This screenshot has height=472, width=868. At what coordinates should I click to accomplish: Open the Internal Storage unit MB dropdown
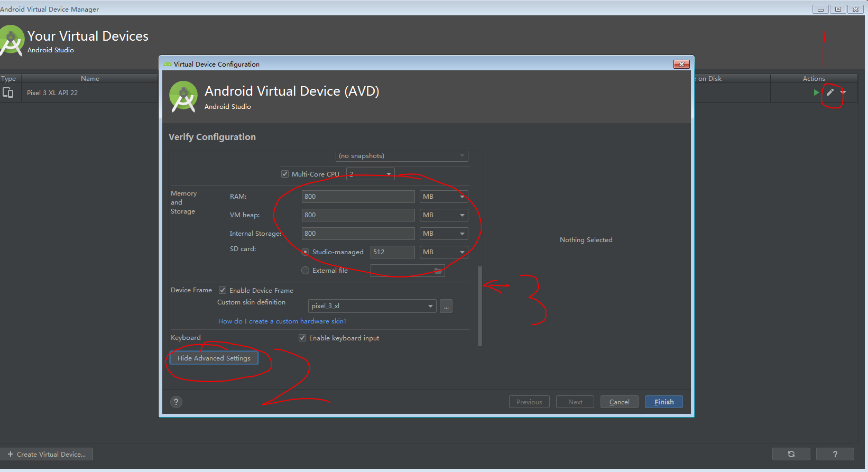pos(444,234)
